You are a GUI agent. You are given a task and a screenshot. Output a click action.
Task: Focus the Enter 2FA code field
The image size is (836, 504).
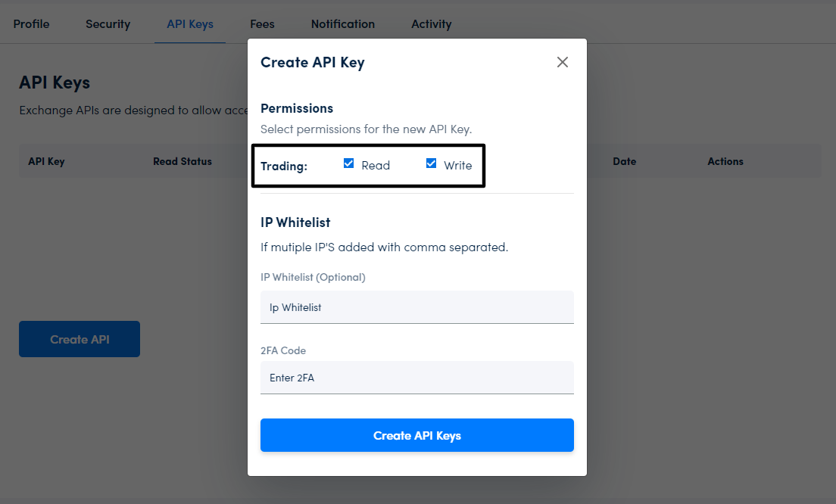pyautogui.click(x=416, y=378)
